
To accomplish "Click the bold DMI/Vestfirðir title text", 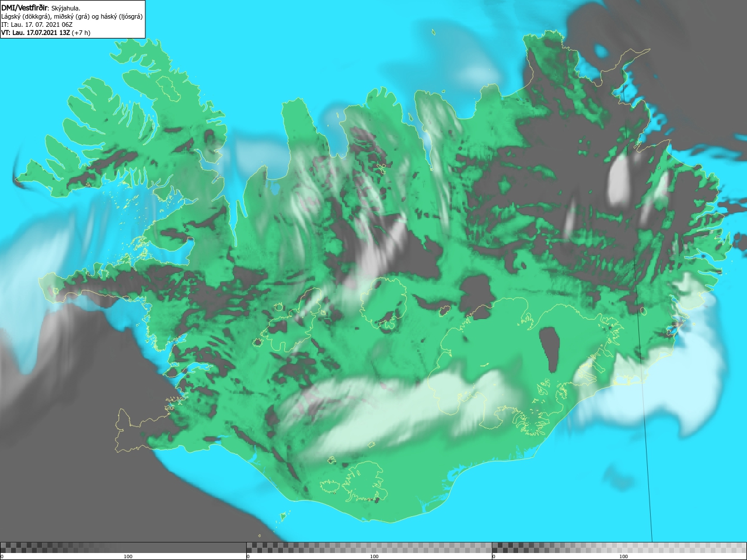I will pyautogui.click(x=25, y=8).
